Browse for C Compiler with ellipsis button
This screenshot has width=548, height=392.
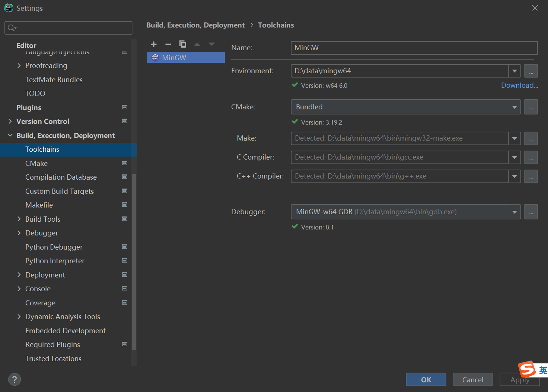[x=531, y=157]
